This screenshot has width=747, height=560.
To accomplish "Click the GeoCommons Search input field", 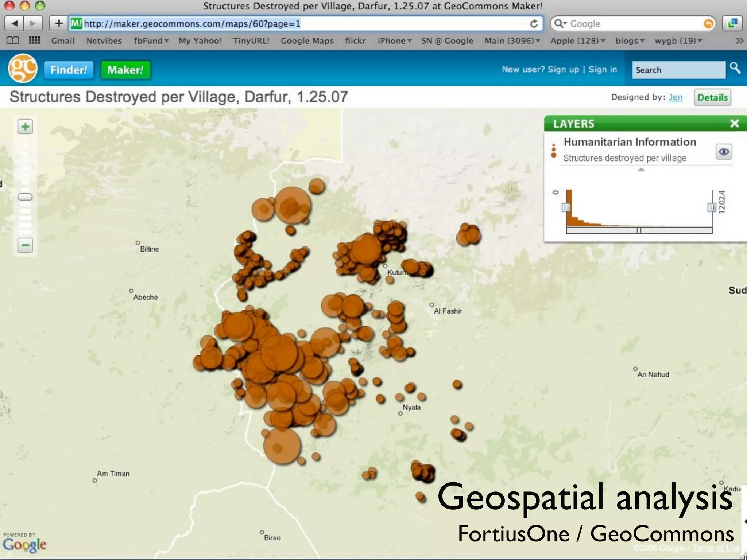I will 678,70.
